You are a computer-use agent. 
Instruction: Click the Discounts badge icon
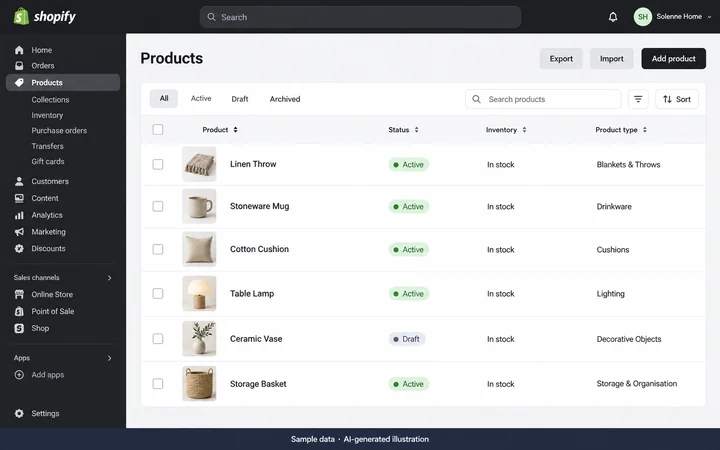point(19,248)
